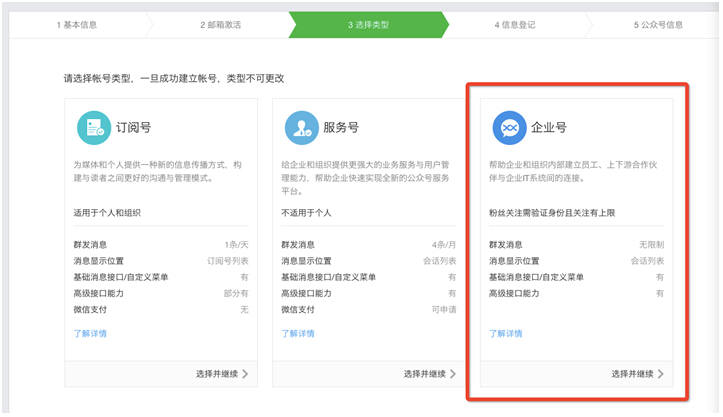Select the active step 3 选择类型
This screenshot has width=723, height=417.
(x=370, y=25)
